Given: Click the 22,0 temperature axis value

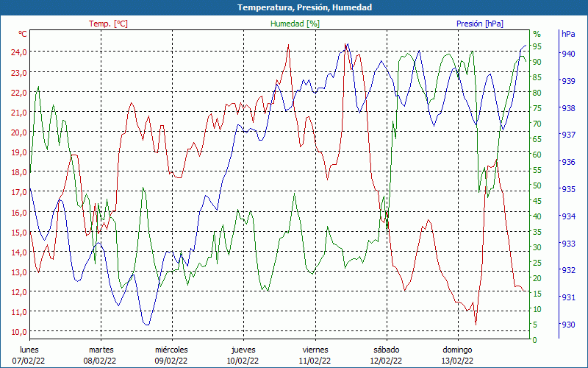Looking at the screenshot, I should 18,93.
